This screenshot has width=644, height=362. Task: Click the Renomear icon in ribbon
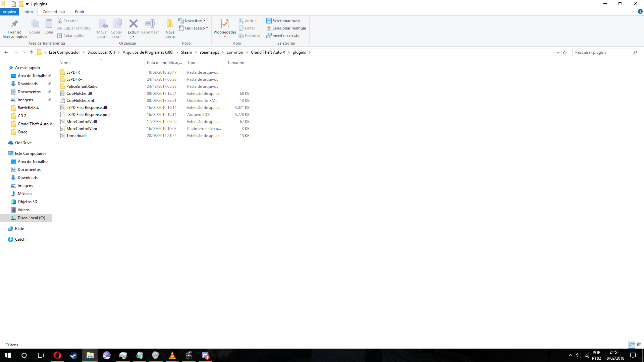point(150,24)
